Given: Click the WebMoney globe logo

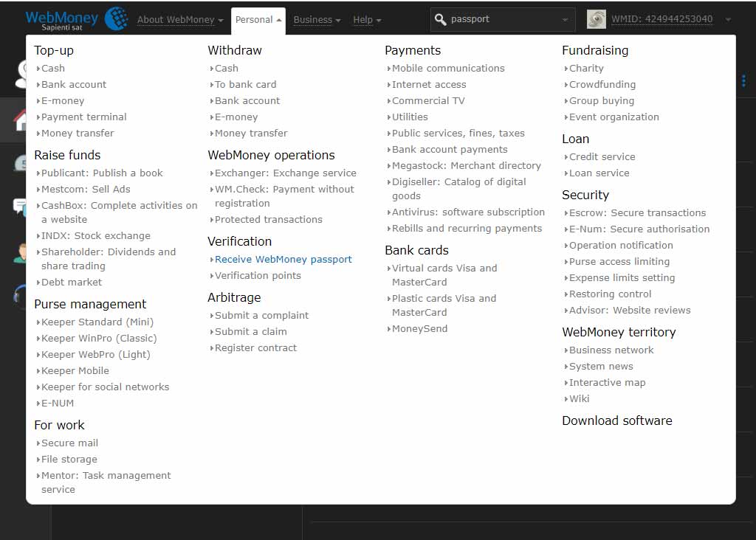Looking at the screenshot, I should 116,18.
